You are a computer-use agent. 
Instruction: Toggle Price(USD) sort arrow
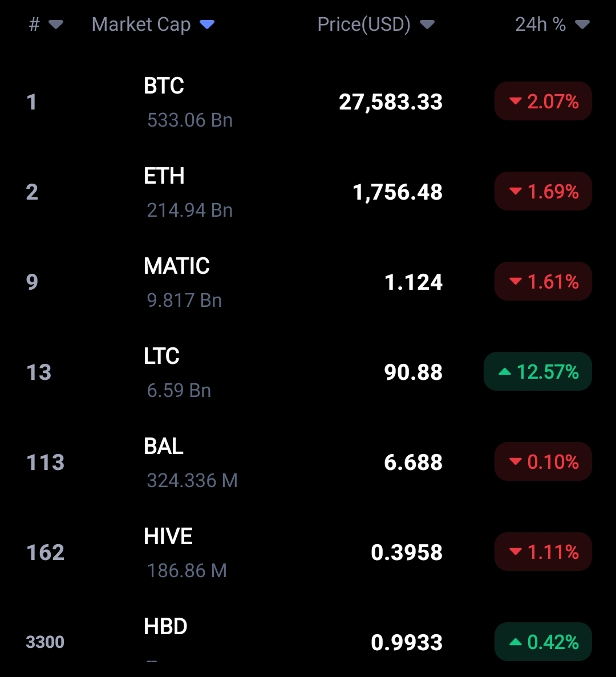(x=427, y=25)
